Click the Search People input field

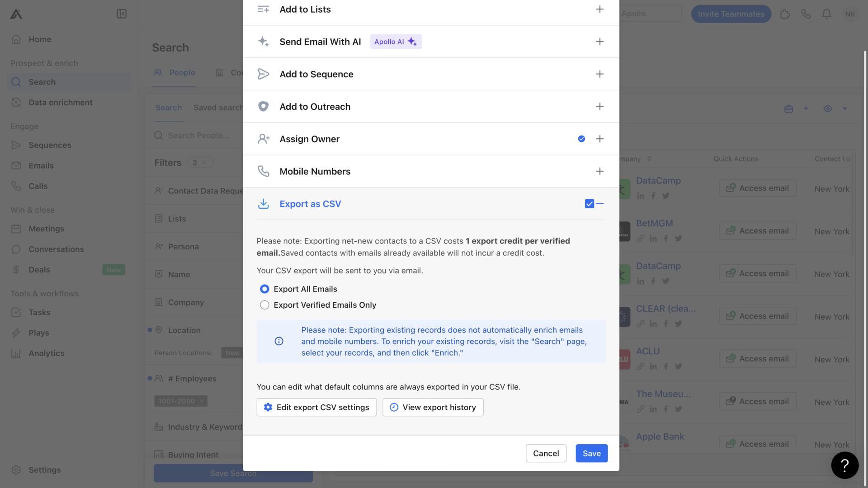point(198,136)
